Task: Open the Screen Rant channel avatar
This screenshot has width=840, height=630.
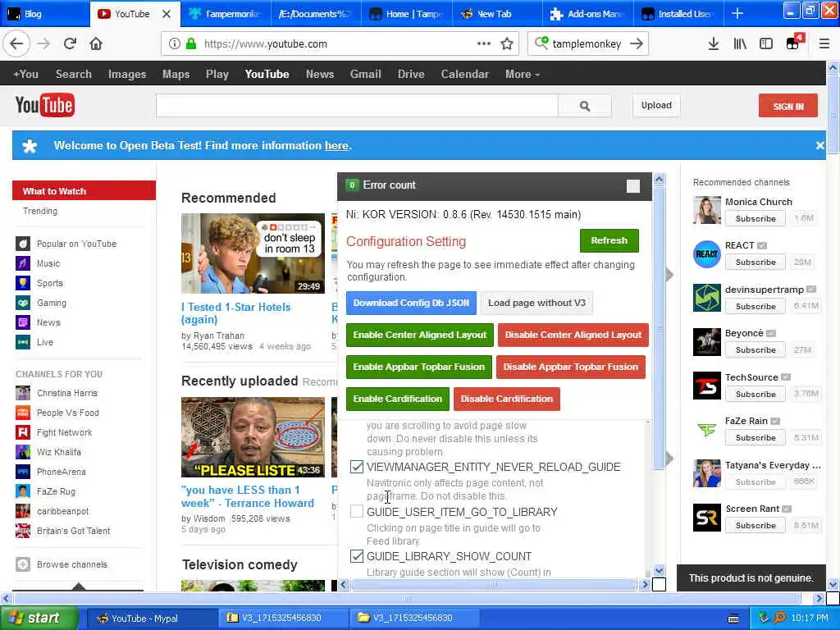Action: tap(706, 517)
